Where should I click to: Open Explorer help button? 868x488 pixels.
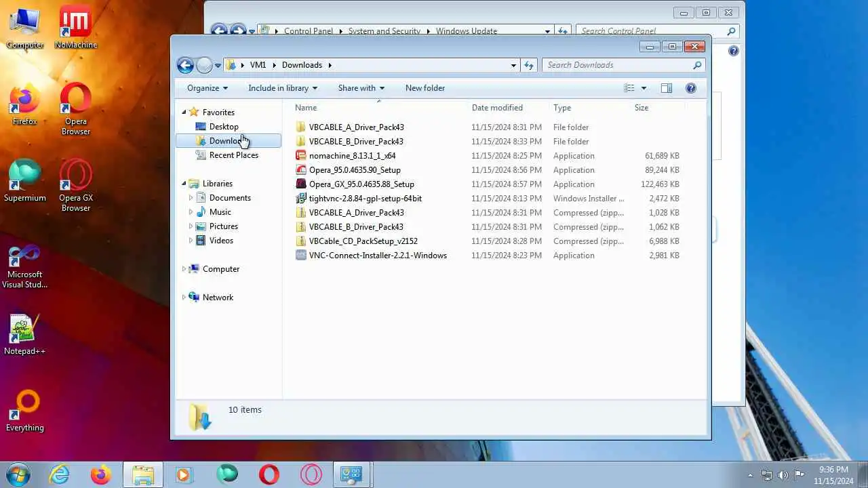(691, 88)
